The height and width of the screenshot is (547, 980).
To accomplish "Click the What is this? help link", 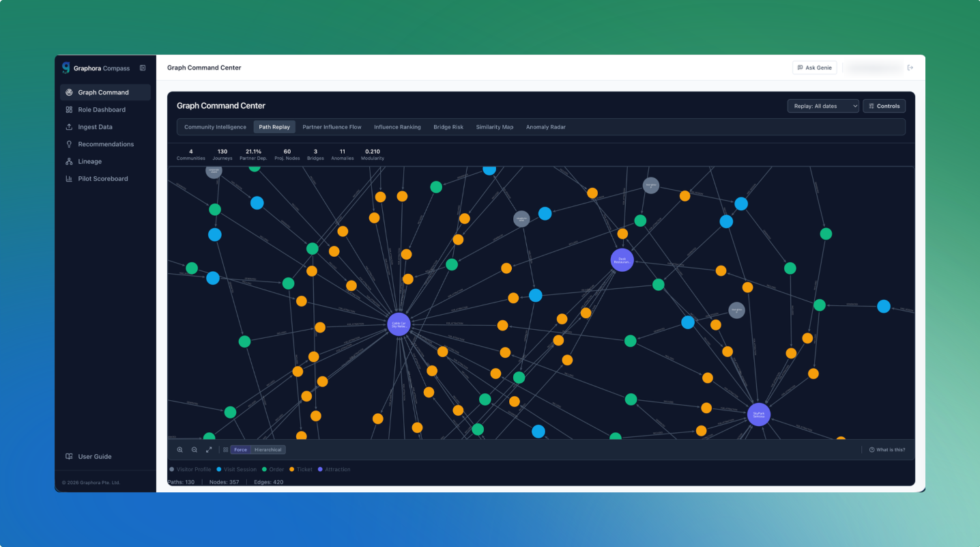I will click(x=887, y=450).
